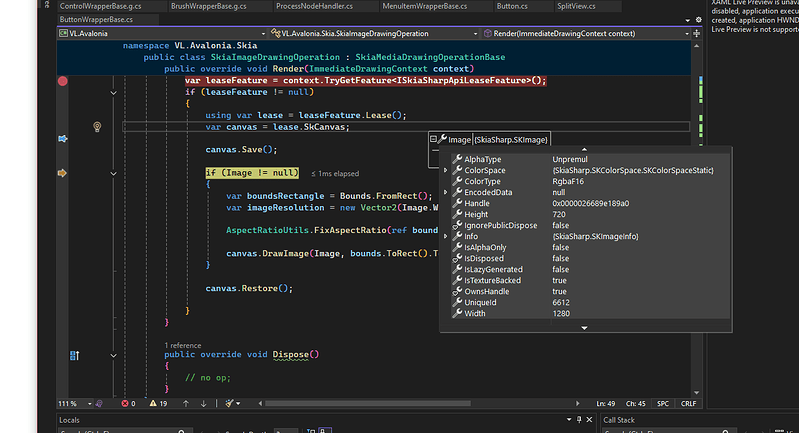Click the 1 reference CodeLens link
The height and width of the screenshot is (433, 799).
point(182,345)
